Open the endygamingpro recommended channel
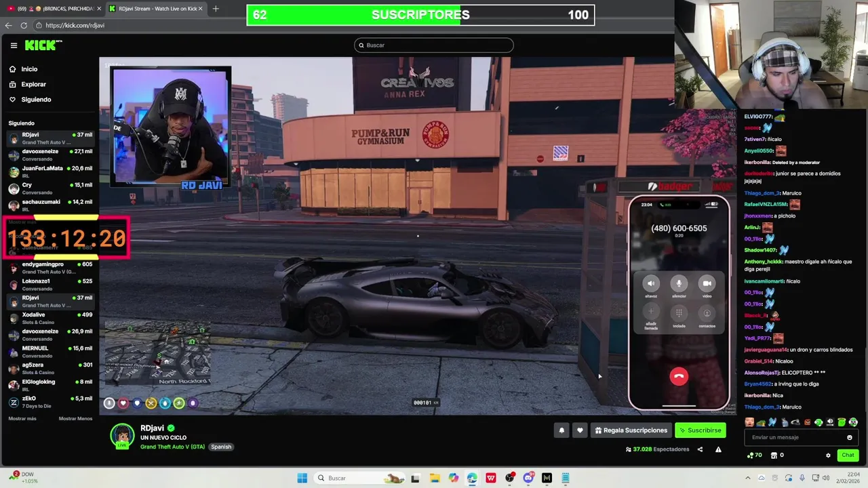Viewport: 868px width, 488px height. point(50,268)
